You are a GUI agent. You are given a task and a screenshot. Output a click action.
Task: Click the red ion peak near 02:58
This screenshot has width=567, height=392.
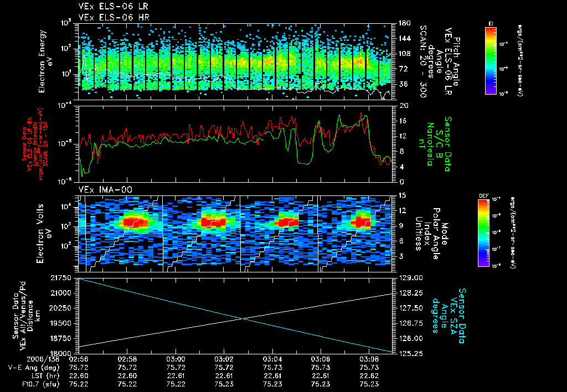[136, 223]
